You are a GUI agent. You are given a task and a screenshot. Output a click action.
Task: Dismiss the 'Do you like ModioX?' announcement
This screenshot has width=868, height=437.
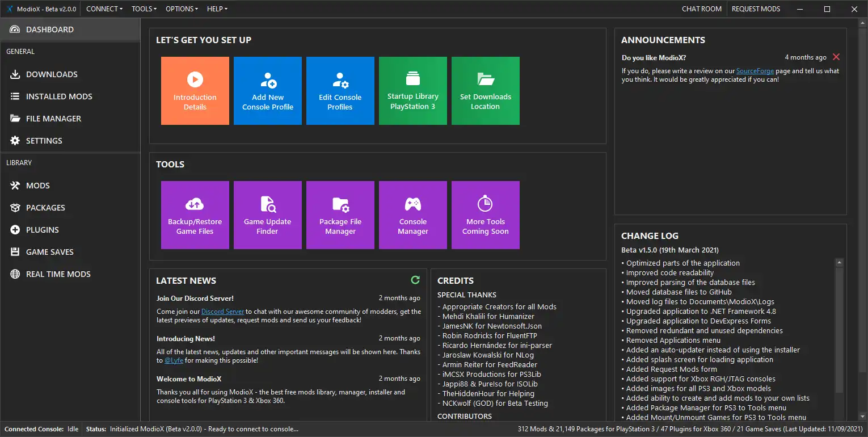[836, 57]
